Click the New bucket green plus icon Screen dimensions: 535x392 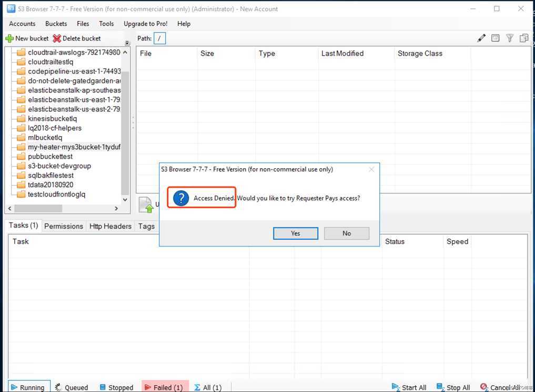pos(9,38)
